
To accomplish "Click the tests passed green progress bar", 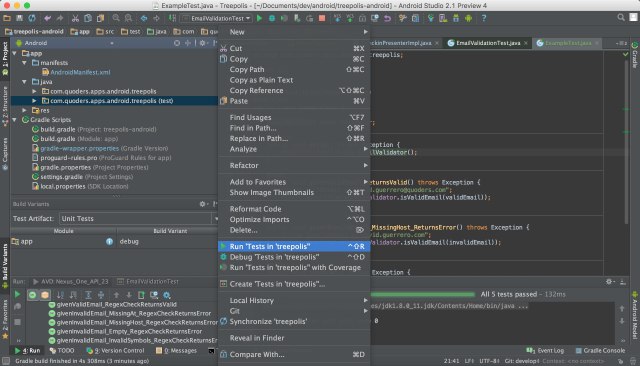I will pos(423,294).
